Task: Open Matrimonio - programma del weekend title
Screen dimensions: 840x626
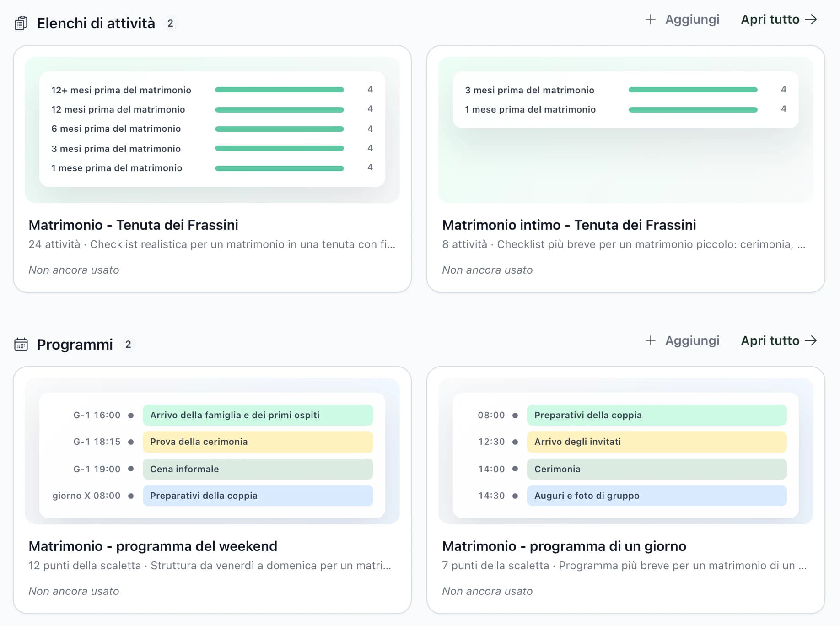Action: [x=153, y=546]
